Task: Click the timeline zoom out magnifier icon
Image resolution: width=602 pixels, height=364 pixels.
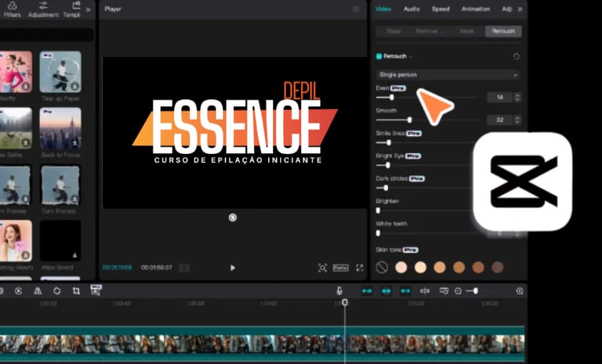Action: (x=458, y=291)
